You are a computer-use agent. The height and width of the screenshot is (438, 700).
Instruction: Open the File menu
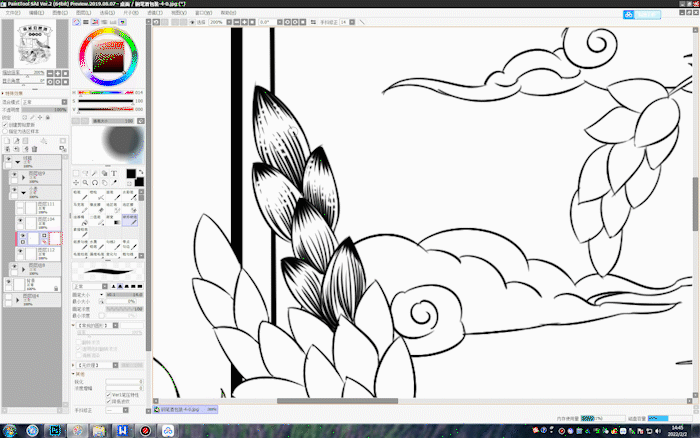click(13, 12)
